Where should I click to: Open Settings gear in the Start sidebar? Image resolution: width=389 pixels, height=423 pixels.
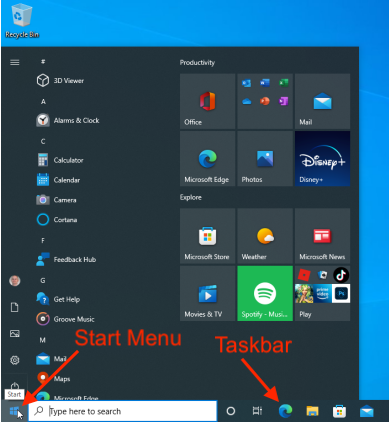(15, 360)
